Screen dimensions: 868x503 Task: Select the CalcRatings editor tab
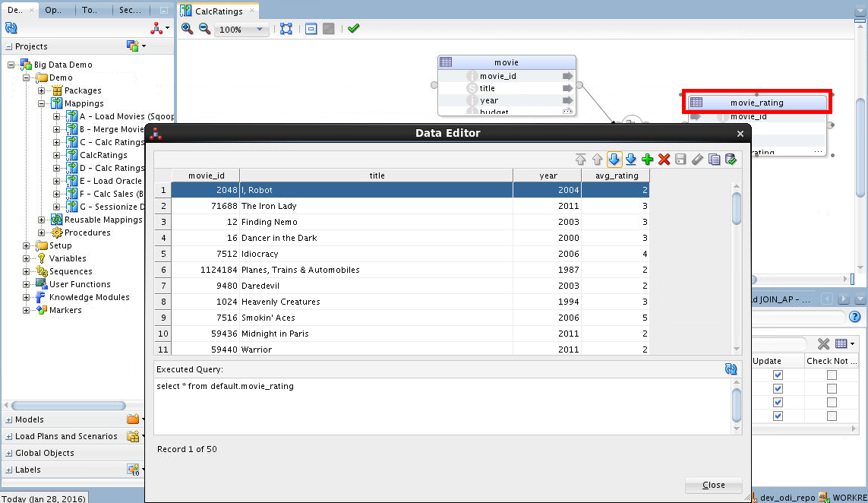(218, 11)
